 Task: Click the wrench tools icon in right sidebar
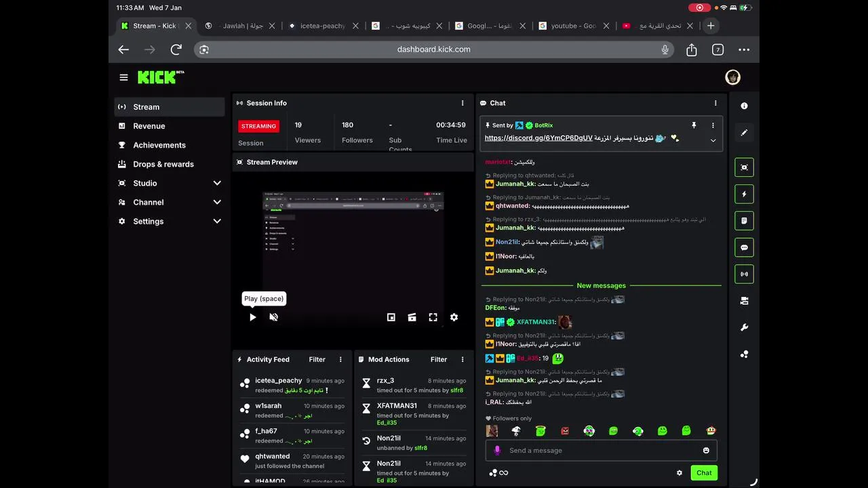click(x=744, y=327)
